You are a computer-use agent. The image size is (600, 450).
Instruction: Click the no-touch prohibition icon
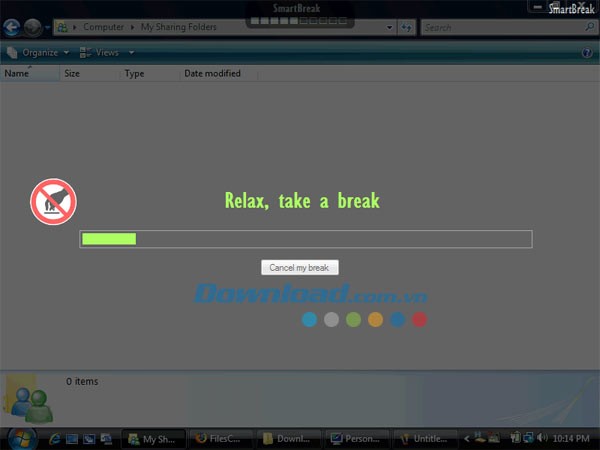pyautogui.click(x=54, y=202)
